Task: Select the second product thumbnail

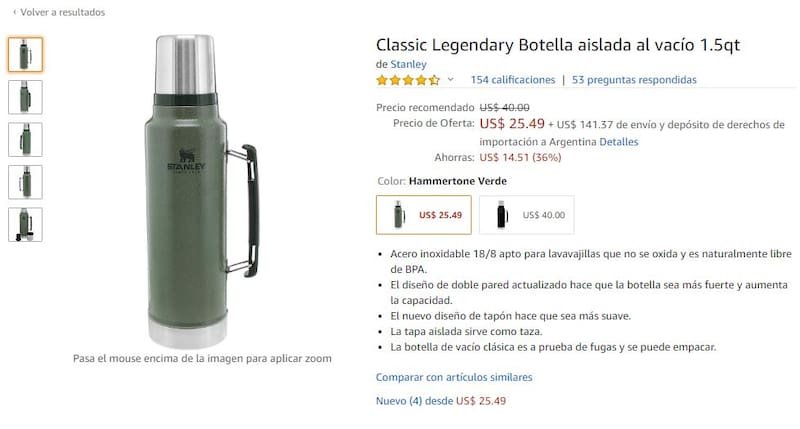Action: (26, 97)
